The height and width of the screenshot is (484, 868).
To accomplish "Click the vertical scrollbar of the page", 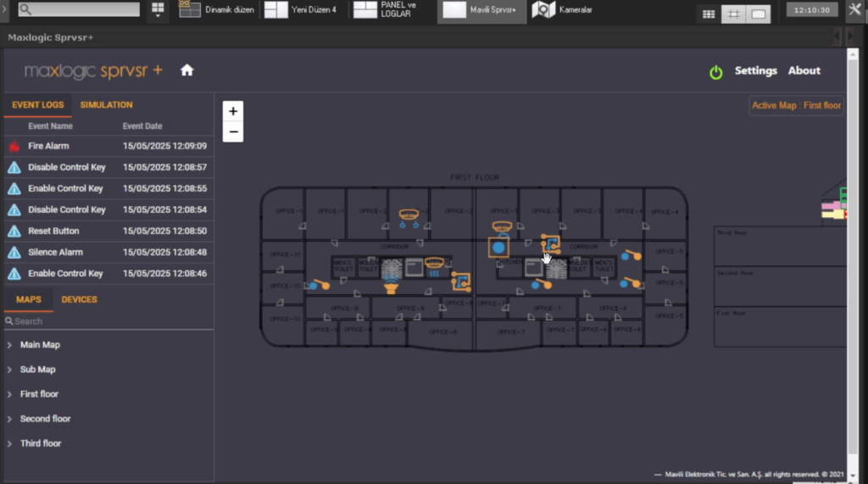I will coord(853,264).
